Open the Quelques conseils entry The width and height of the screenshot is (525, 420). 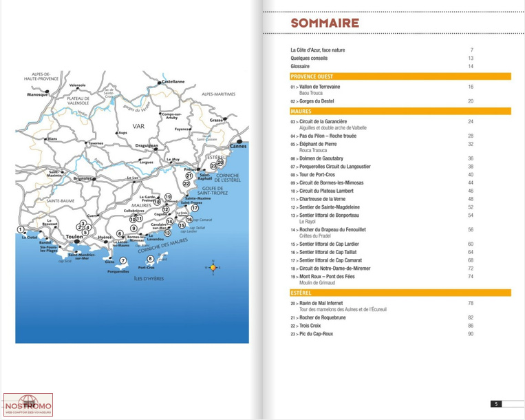(309, 58)
